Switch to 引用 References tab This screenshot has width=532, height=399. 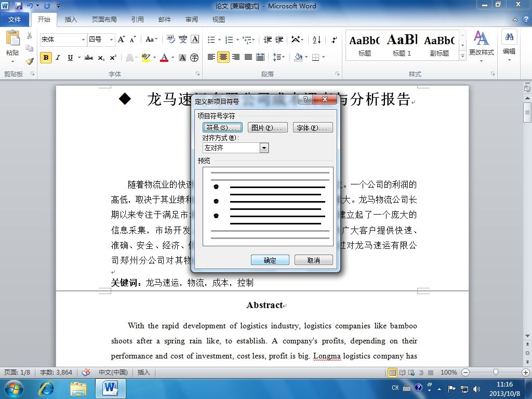[137, 20]
